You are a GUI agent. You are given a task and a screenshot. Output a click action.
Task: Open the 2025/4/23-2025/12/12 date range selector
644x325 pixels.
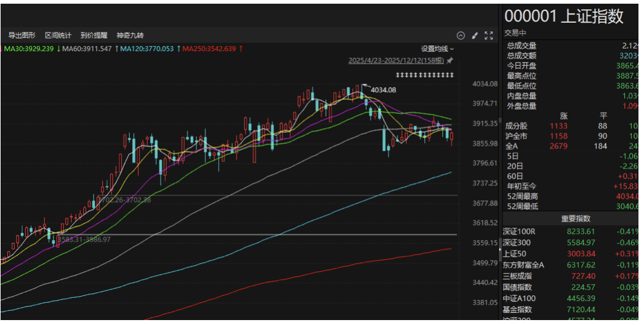(396, 61)
